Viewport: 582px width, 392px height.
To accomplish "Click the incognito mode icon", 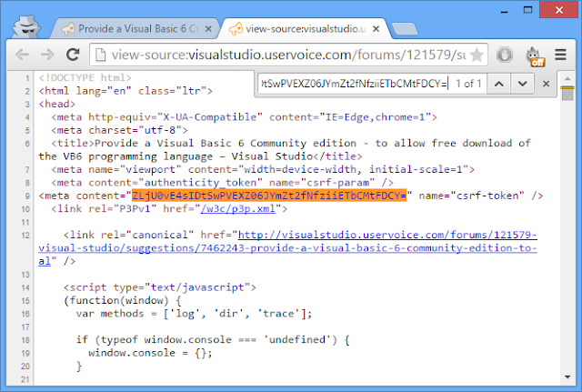I will (26, 26).
